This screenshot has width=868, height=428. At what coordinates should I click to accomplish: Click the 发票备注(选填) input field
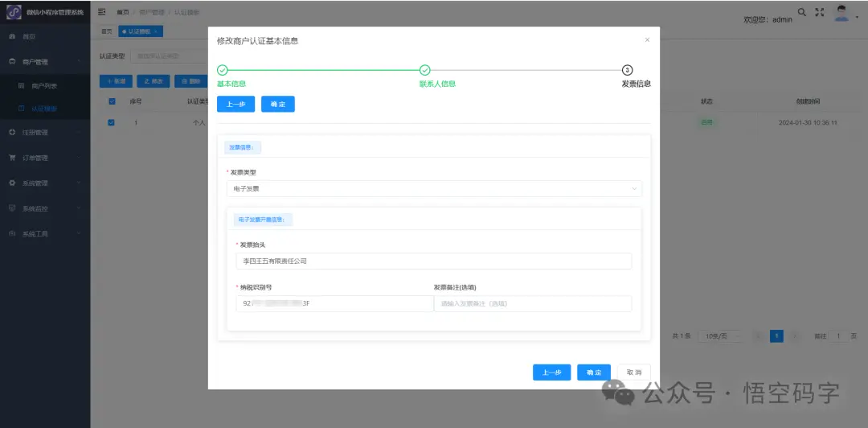click(x=533, y=304)
